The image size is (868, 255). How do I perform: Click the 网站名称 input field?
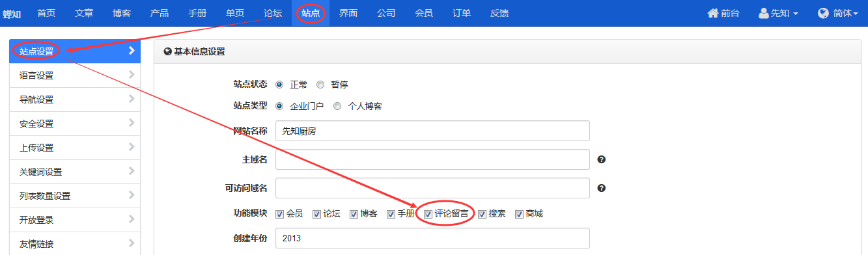(x=432, y=131)
